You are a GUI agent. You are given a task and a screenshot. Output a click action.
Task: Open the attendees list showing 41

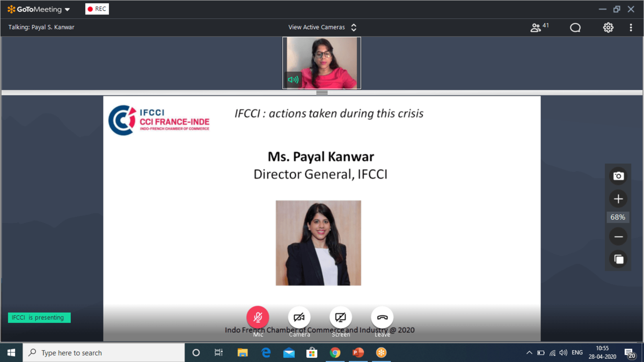(539, 27)
